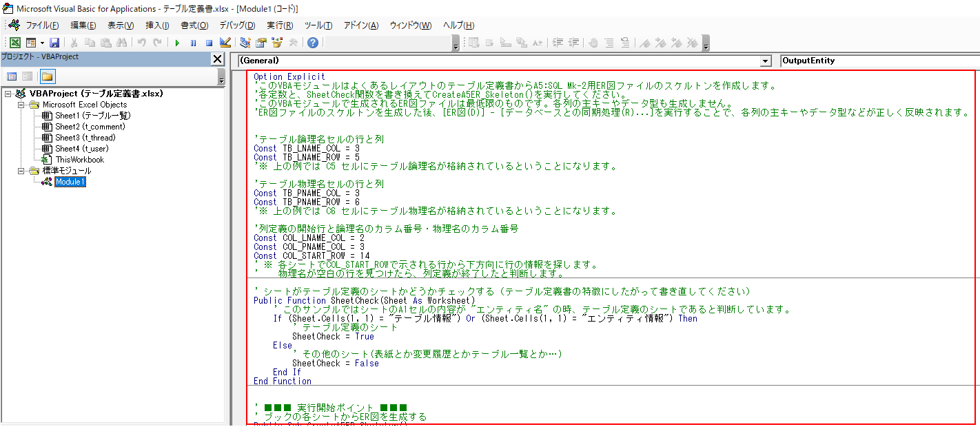The height and width of the screenshot is (429, 980).
Task: Select ThisWorkbook in the project tree
Action: click(x=79, y=160)
